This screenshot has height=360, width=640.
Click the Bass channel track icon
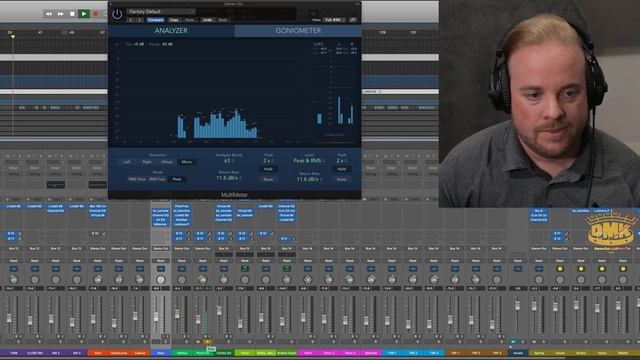pyautogui.click(x=161, y=269)
